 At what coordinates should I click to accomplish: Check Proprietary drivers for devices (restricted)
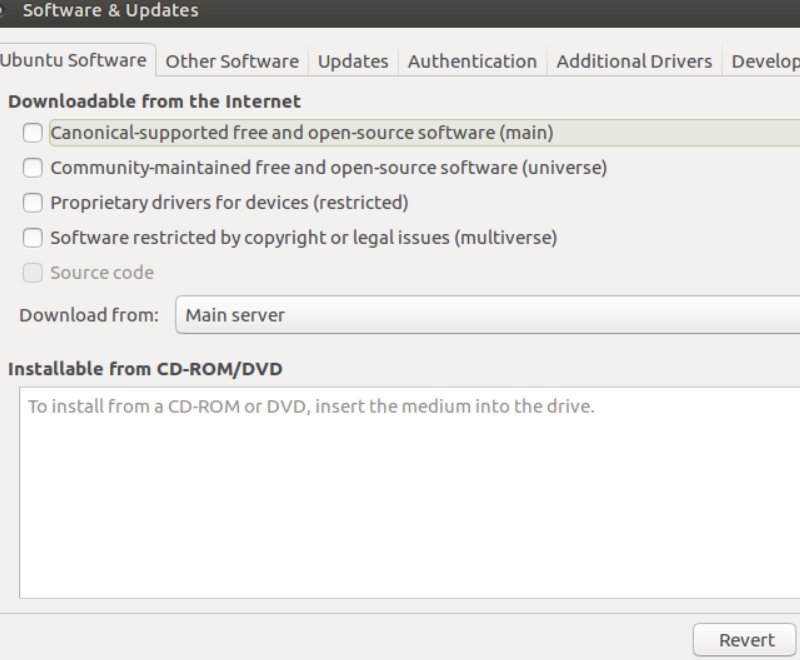point(33,202)
